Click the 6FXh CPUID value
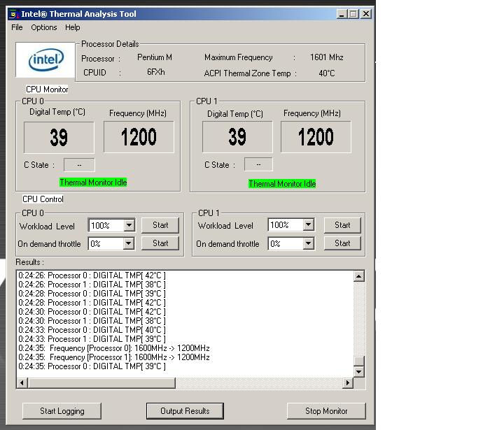 pyautogui.click(x=156, y=72)
